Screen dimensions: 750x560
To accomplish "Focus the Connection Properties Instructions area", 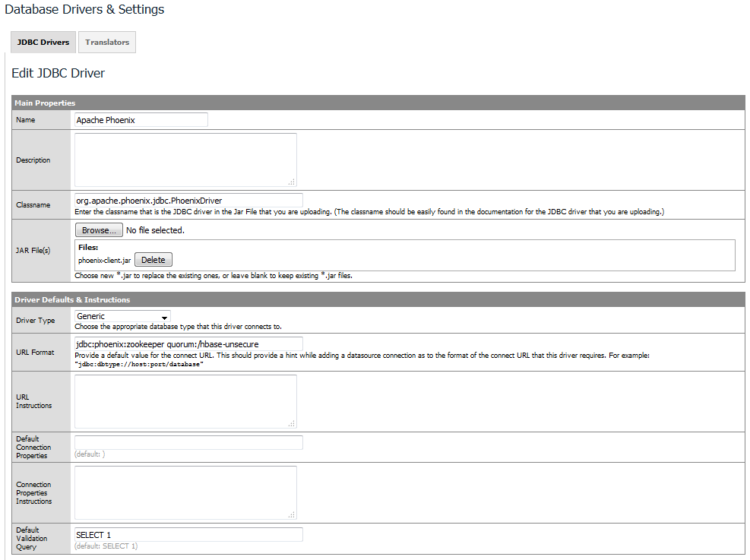I will point(185,492).
